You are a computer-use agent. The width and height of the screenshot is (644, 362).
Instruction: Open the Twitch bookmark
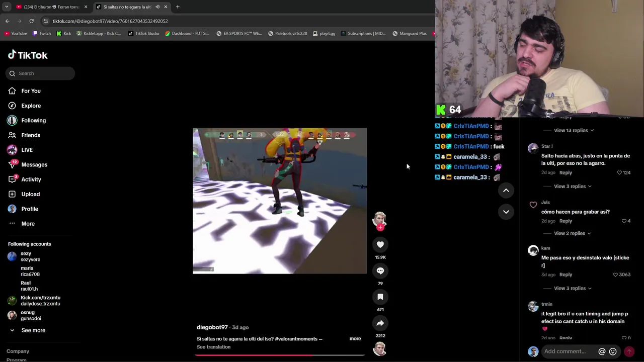pos(42,34)
